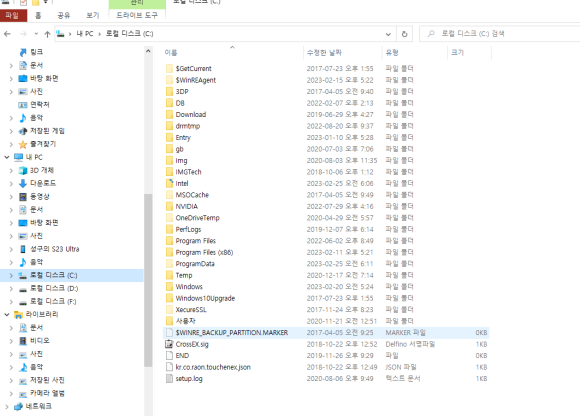
Task: Click the navigation pane scroll-up arrow
Action: click(x=148, y=51)
